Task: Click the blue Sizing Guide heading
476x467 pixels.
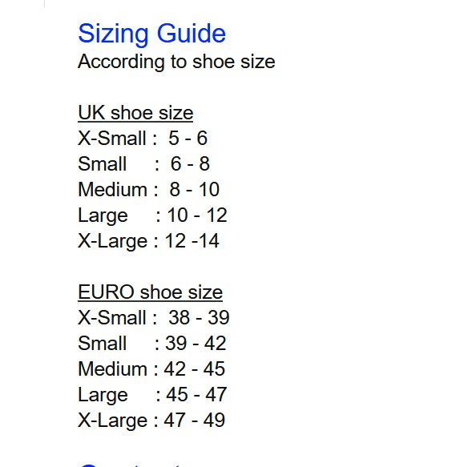Action: [x=151, y=34]
